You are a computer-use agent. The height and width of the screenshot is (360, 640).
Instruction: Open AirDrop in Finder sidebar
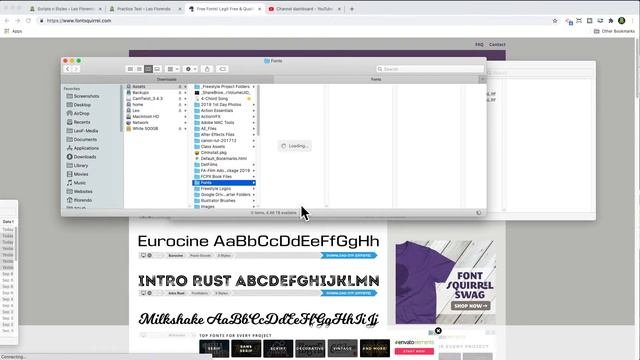point(78,113)
